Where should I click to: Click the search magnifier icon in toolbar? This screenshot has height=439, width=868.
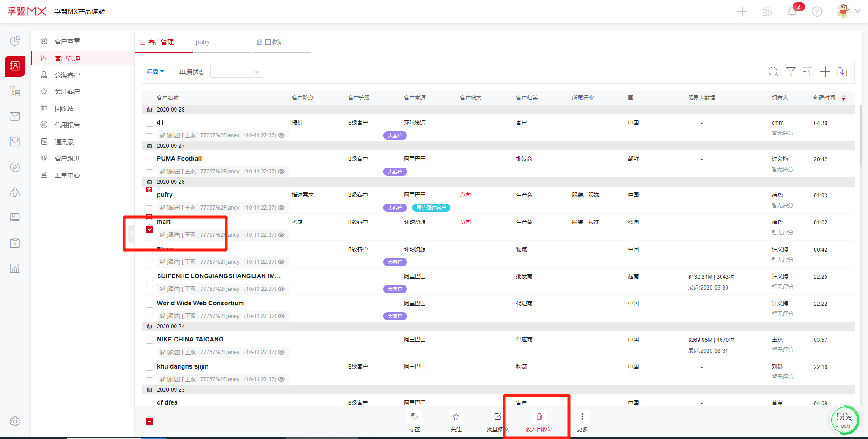point(773,72)
